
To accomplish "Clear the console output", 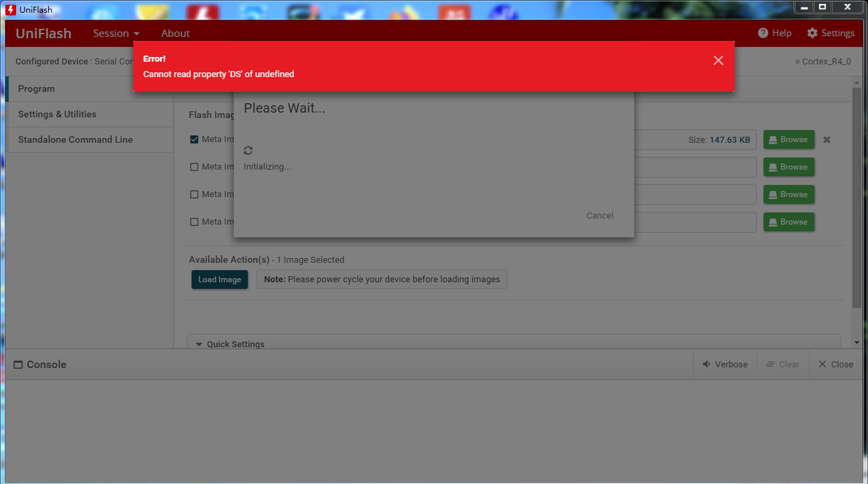I will [783, 365].
